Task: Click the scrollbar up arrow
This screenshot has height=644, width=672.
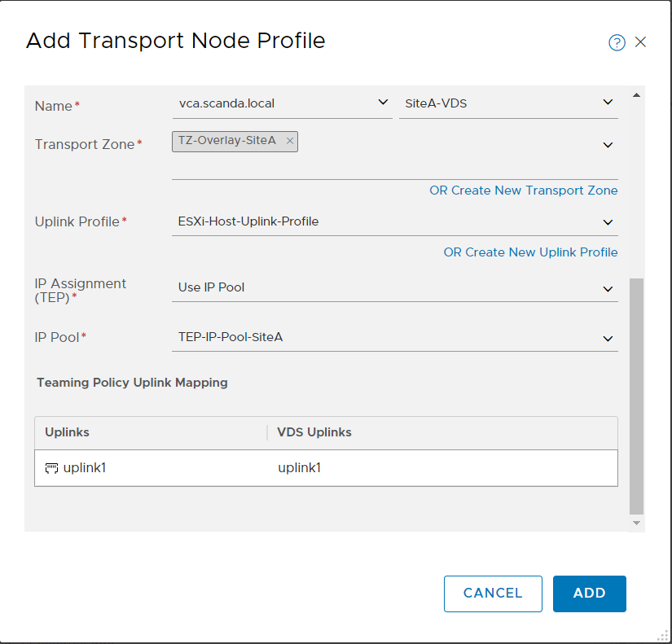Action: pos(636,95)
